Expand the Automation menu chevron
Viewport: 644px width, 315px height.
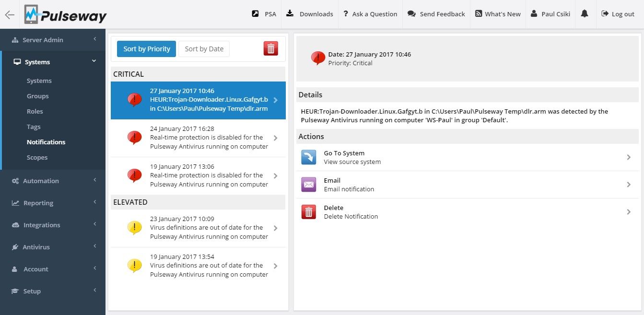[x=94, y=180]
